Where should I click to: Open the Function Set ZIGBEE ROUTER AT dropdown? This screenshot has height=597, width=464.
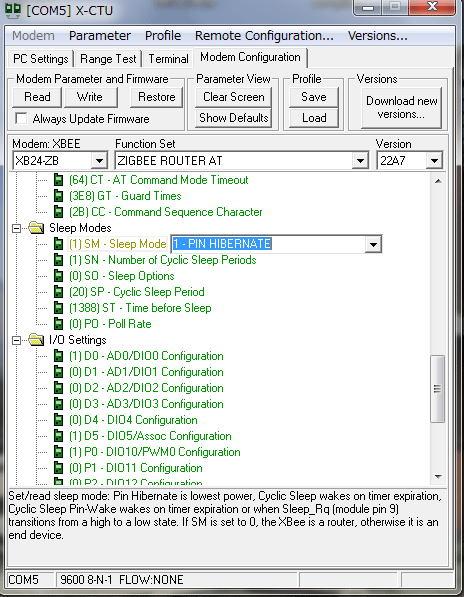pos(360,161)
